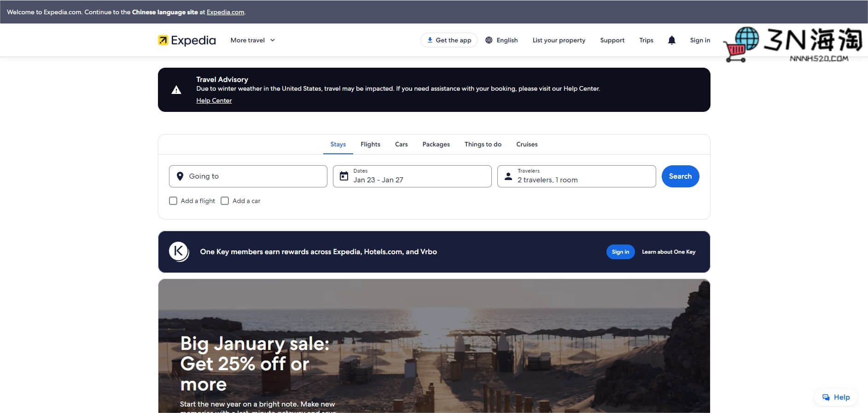This screenshot has width=868, height=413.
Task: Choose English language setting
Action: [x=501, y=40]
